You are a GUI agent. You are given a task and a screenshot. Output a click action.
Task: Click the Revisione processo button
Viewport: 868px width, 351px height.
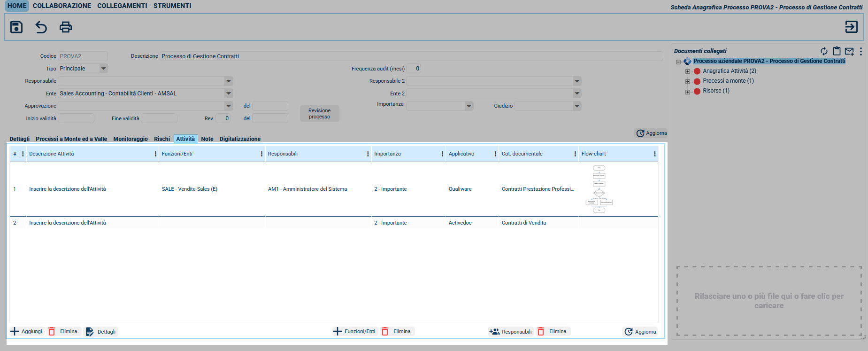tap(319, 114)
